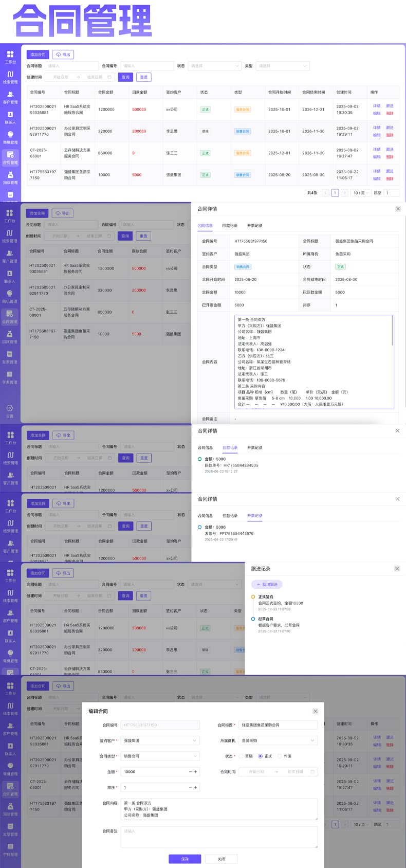Switch to 回款记录 tab beside contract info table
This screenshot has height=868, width=406.
[x=230, y=226]
